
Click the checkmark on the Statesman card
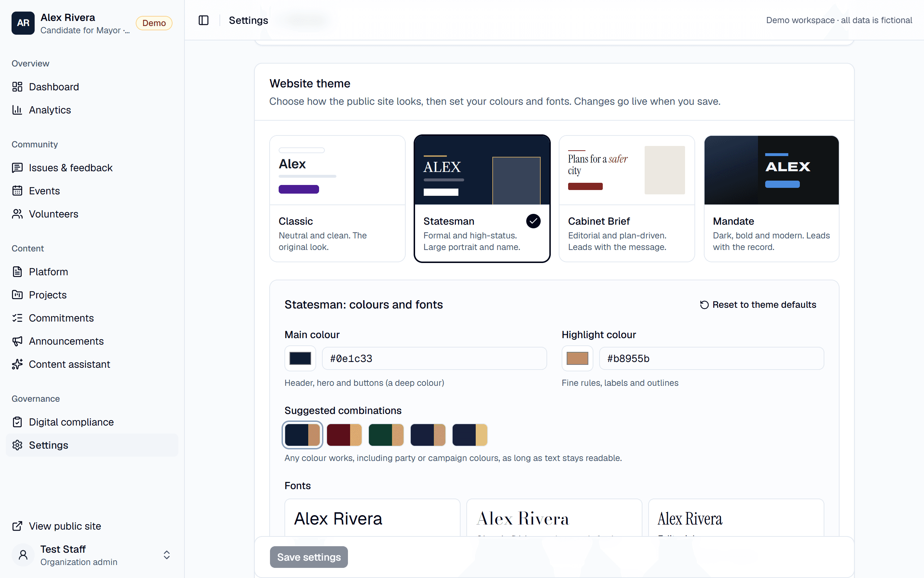pyautogui.click(x=533, y=221)
